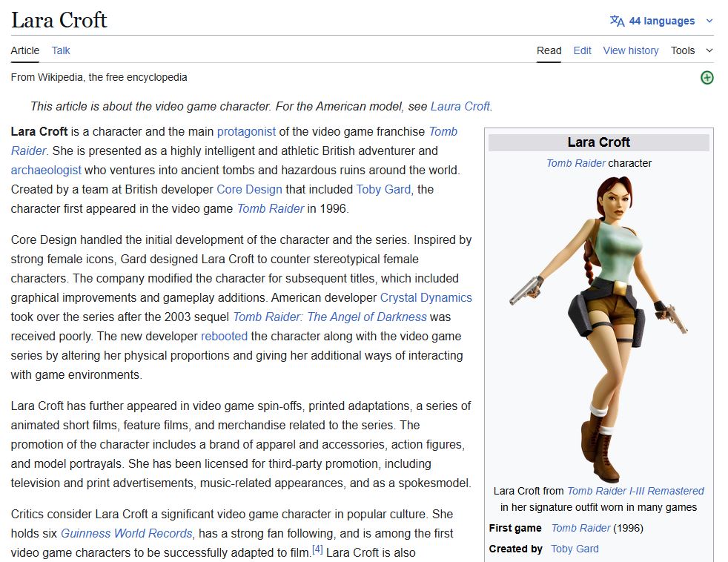Click the archaeologist link
728x562 pixels.
coord(45,170)
